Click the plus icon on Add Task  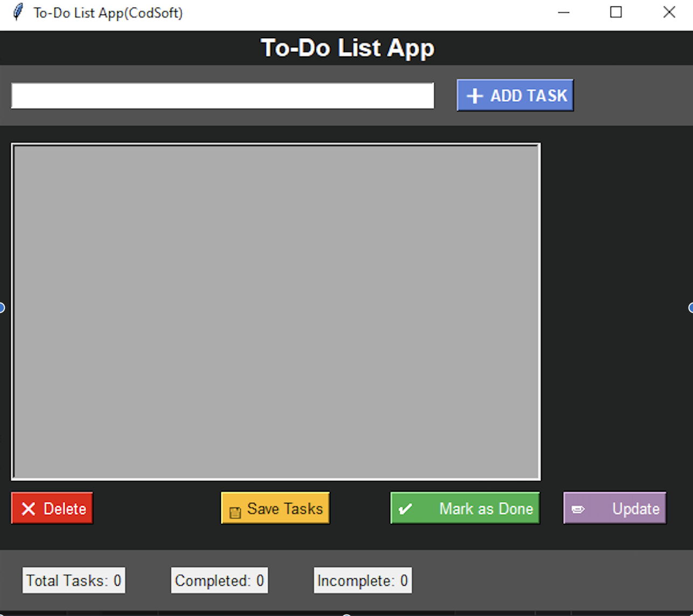[474, 96]
